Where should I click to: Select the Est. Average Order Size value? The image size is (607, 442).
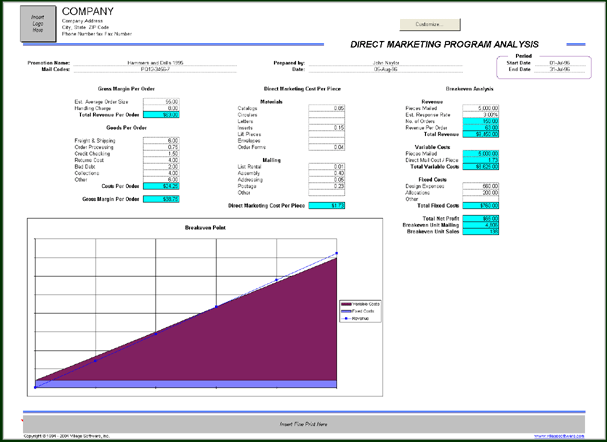(x=161, y=102)
